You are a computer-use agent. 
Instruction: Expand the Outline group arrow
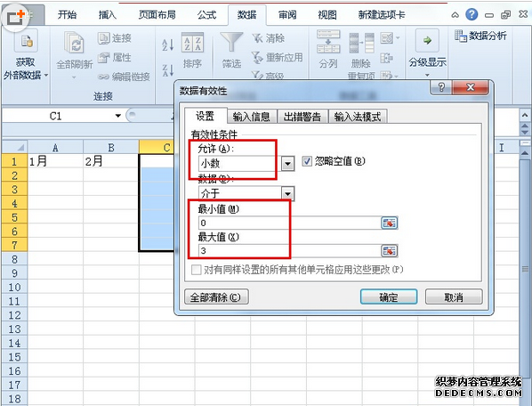pos(427,75)
